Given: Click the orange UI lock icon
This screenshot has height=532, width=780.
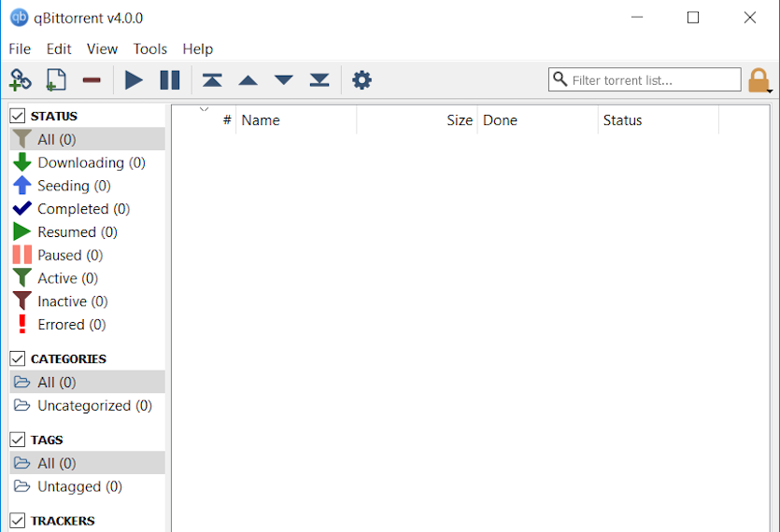Looking at the screenshot, I should (x=759, y=80).
